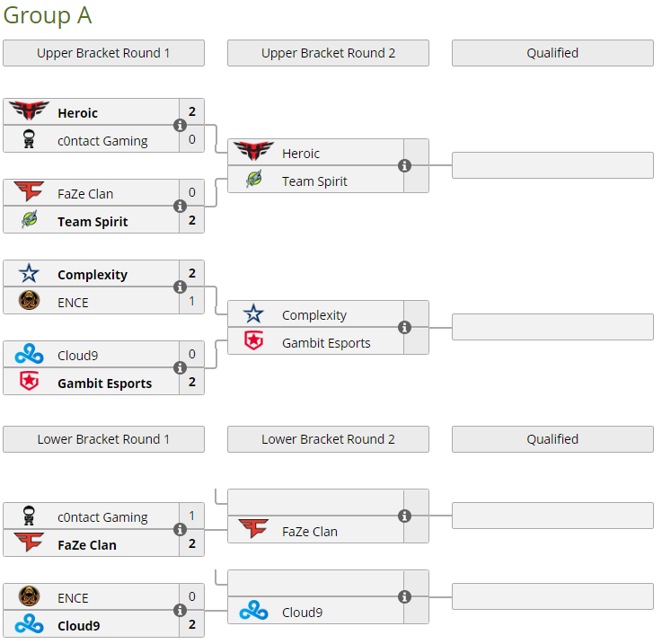Click info icon for Heroic vs Team Spirit

click(x=404, y=166)
